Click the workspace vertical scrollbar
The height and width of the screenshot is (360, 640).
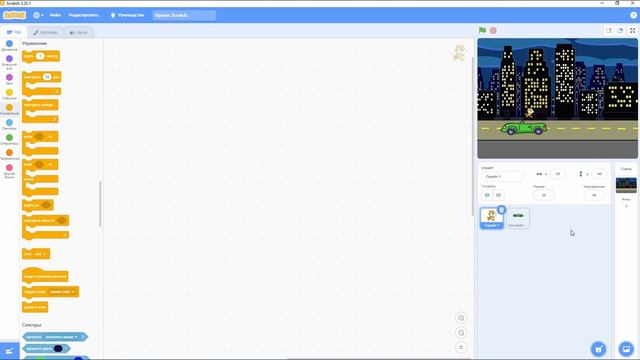pyautogui.click(x=473, y=137)
